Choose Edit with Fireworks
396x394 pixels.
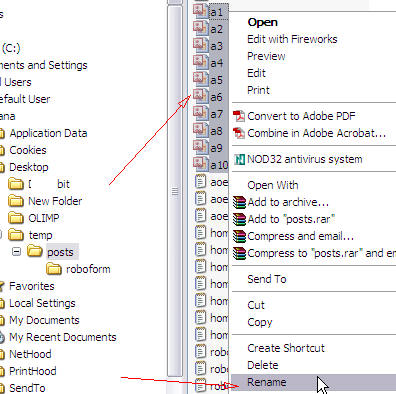(292, 39)
